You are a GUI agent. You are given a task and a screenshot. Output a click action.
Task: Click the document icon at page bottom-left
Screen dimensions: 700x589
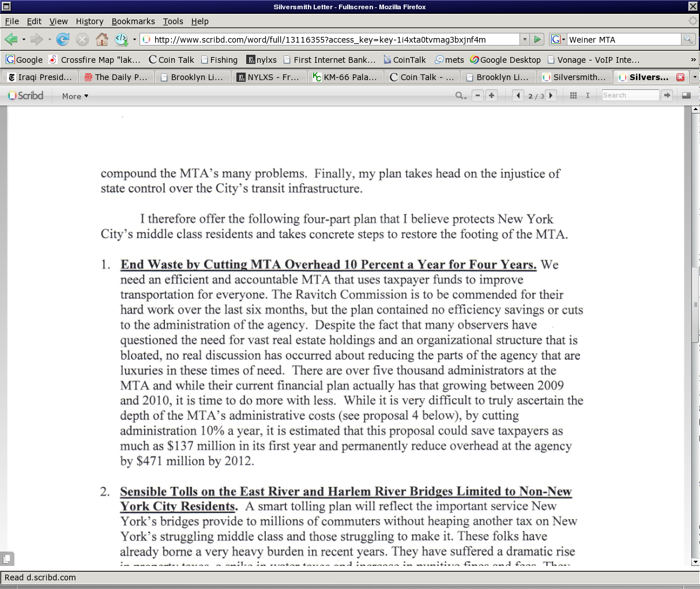6,558
